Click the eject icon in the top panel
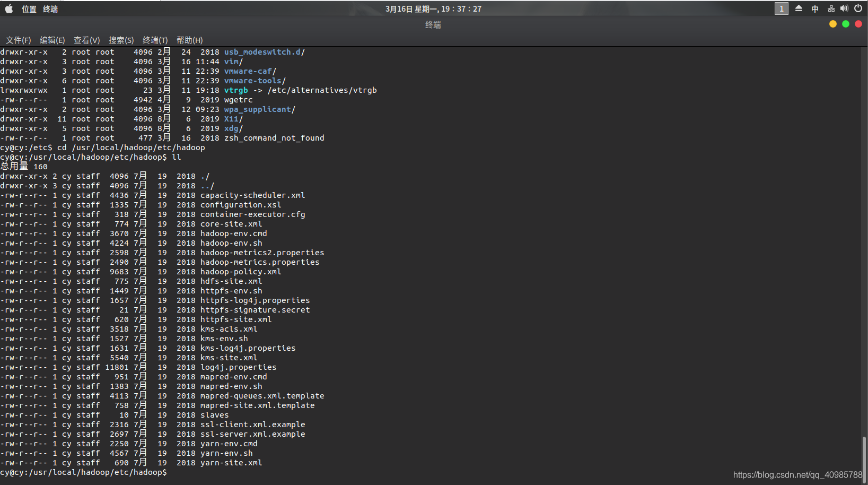The image size is (868, 485). [x=799, y=8]
